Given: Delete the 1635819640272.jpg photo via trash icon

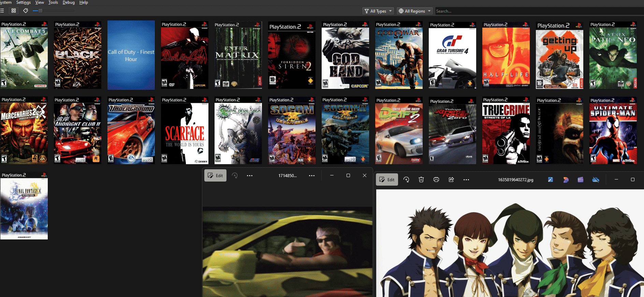Looking at the screenshot, I should (421, 179).
